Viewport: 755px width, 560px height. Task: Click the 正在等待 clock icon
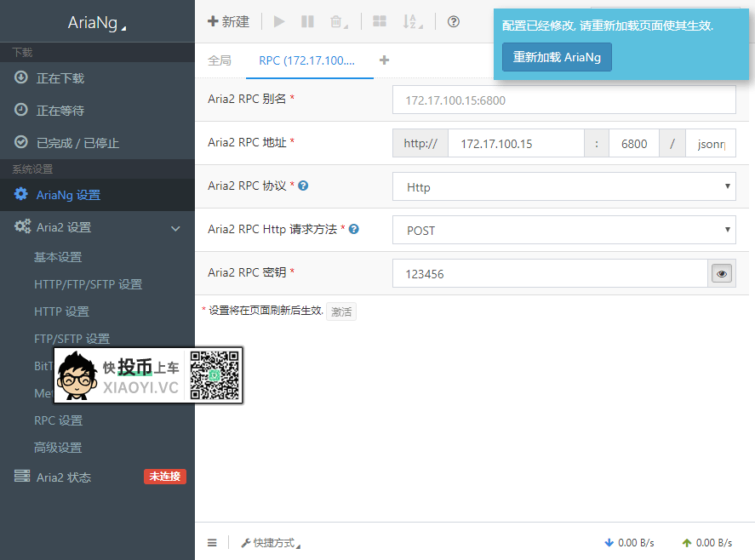tap(20, 109)
